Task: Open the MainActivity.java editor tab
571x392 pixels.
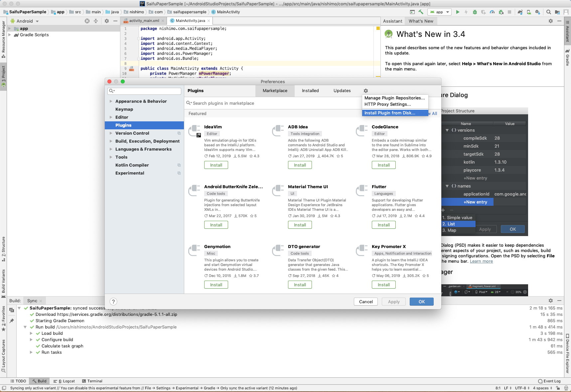Action: (x=191, y=21)
